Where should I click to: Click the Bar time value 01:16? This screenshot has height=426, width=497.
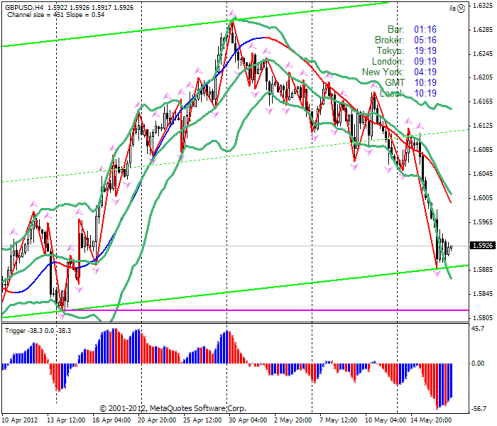pos(425,29)
